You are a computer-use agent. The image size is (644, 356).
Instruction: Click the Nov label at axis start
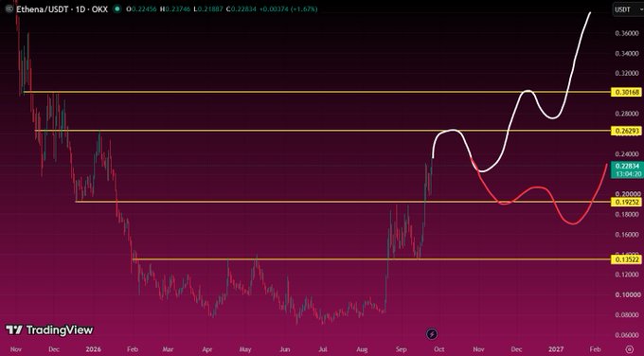click(x=16, y=349)
